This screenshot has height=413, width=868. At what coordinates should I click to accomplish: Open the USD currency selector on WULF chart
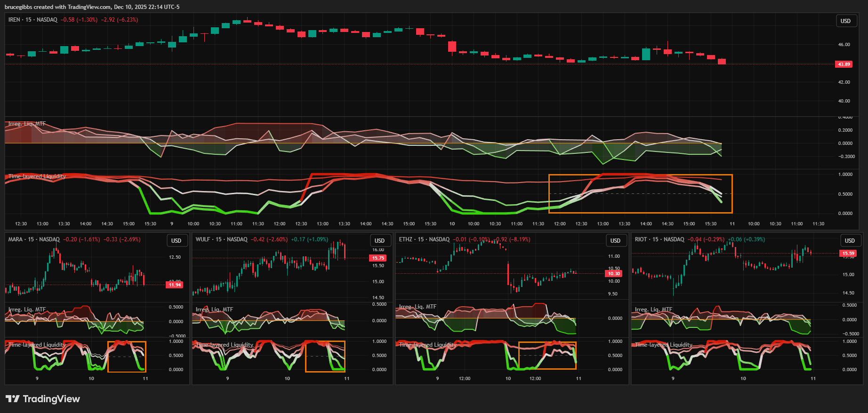tap(379, 241)
